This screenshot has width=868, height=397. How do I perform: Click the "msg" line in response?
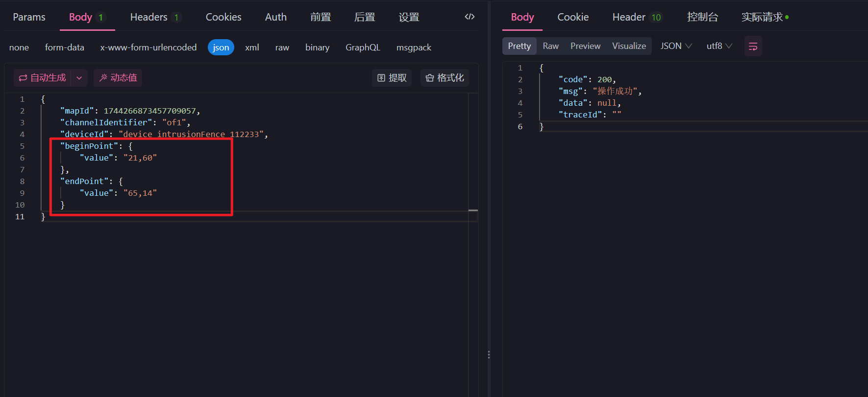[600, 92]
